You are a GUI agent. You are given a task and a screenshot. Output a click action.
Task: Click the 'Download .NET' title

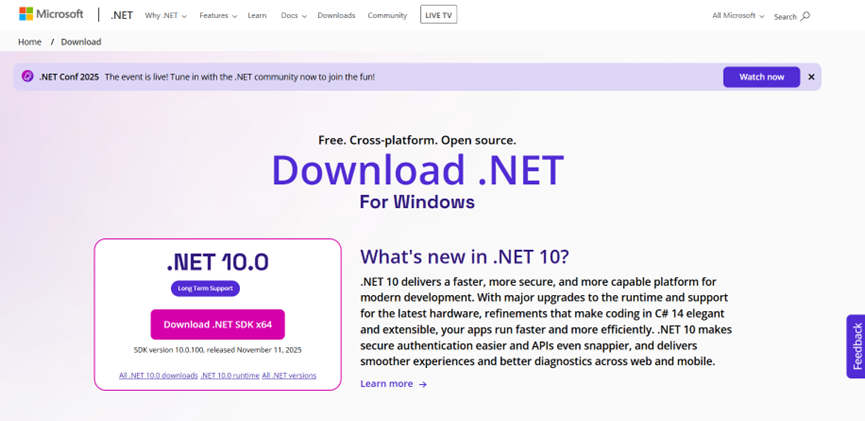click(418, 169)
